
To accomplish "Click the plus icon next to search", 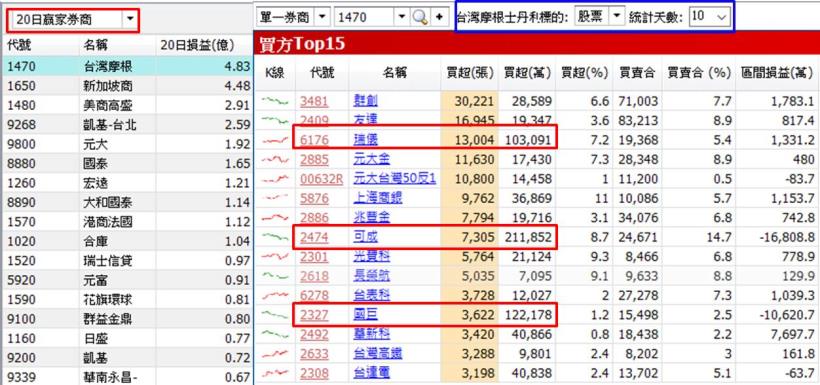I will 439,18.
